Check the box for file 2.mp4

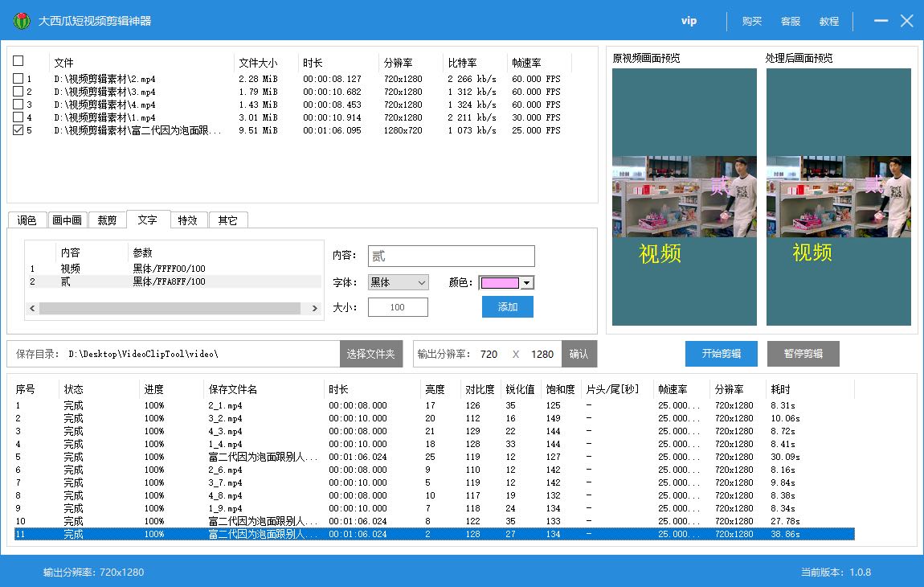(x=18, y=79)
